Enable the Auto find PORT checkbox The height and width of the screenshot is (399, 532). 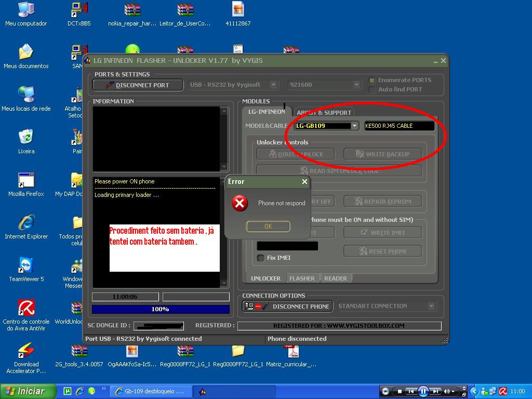pyautogui.click(x=372, y=89)
